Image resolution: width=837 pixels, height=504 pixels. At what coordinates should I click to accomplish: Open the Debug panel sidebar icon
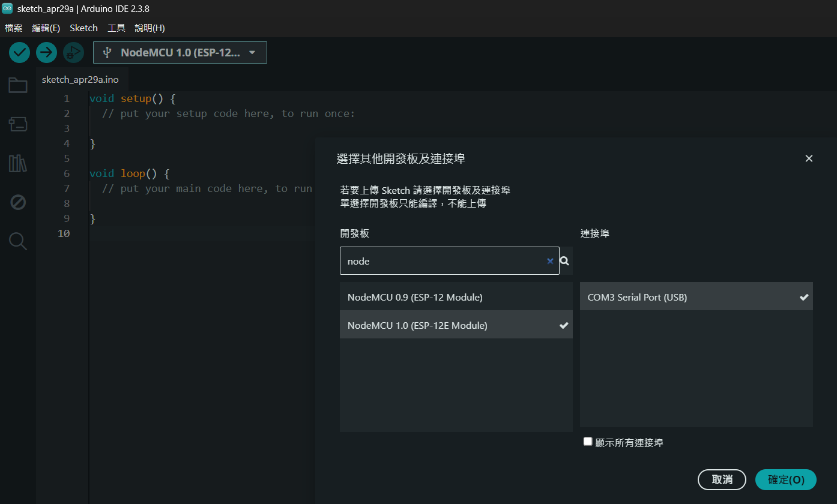(18, 203)
